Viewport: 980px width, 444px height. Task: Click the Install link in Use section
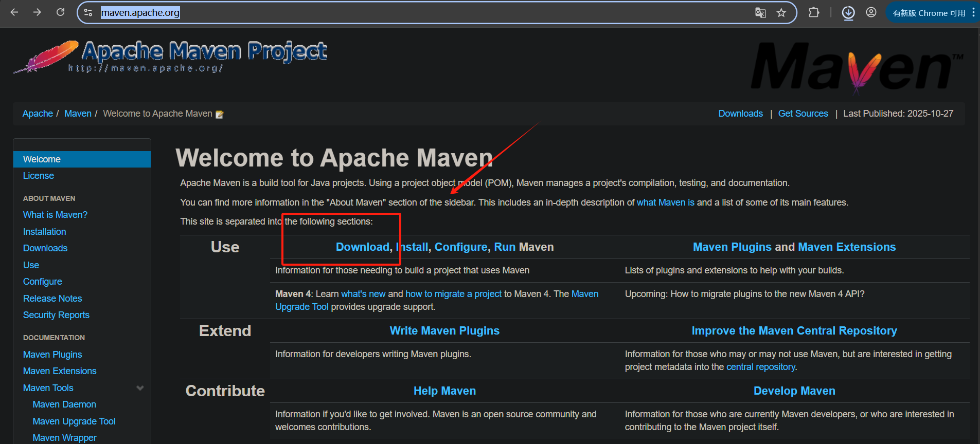(x=412, y=247)
